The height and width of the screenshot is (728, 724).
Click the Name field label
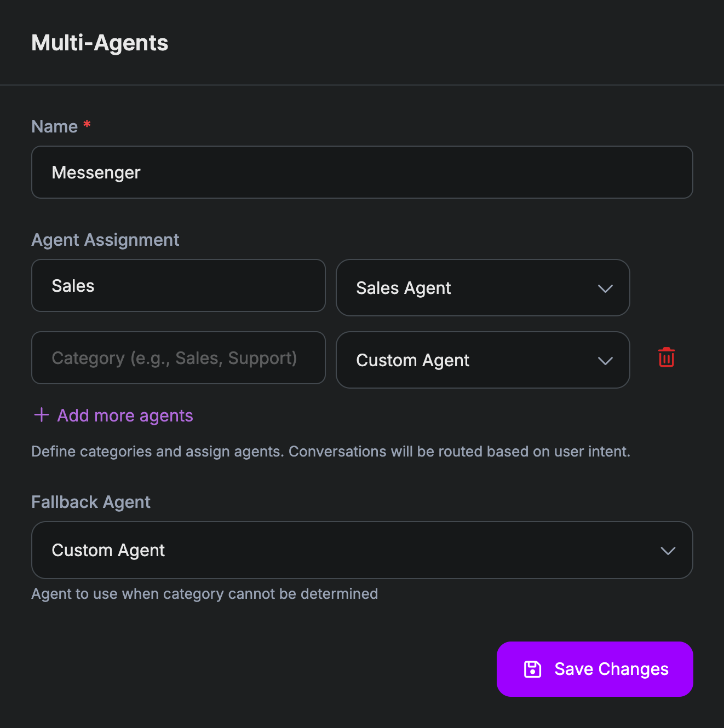(55, 126)
